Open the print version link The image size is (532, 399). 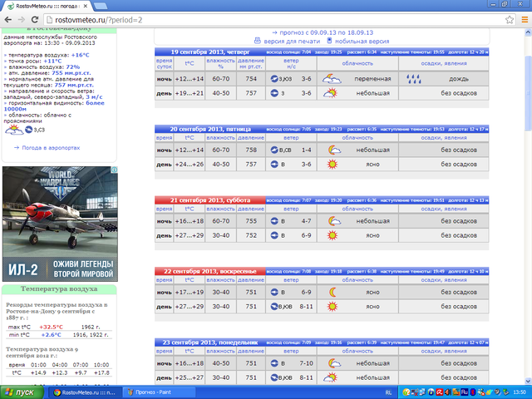click(x=292, y=41)
